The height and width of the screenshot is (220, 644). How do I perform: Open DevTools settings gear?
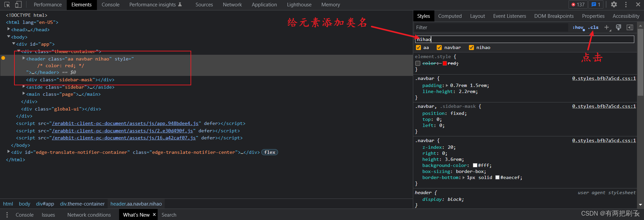(614, 4)
